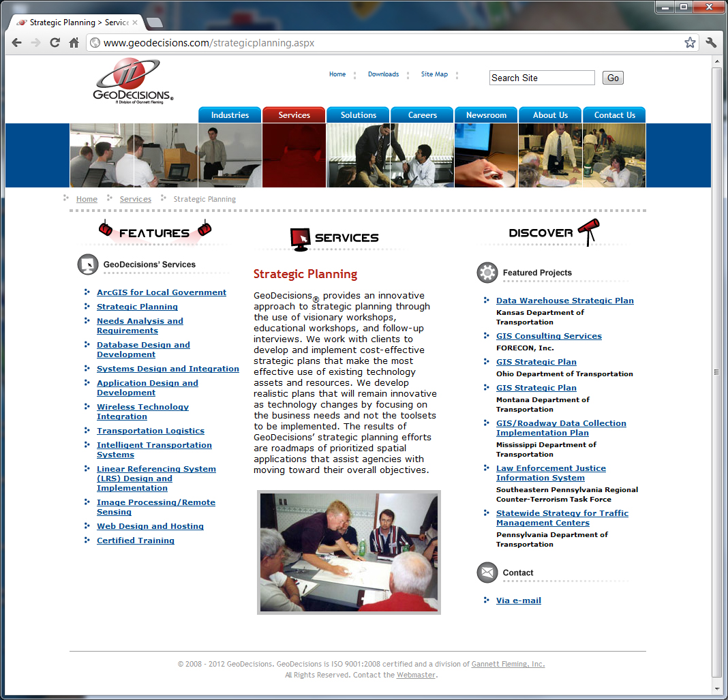Open the Strategic Planning sidebar link
Viewport: 728px width, 700px height.
pyautogui.click(x=138, y=307)
